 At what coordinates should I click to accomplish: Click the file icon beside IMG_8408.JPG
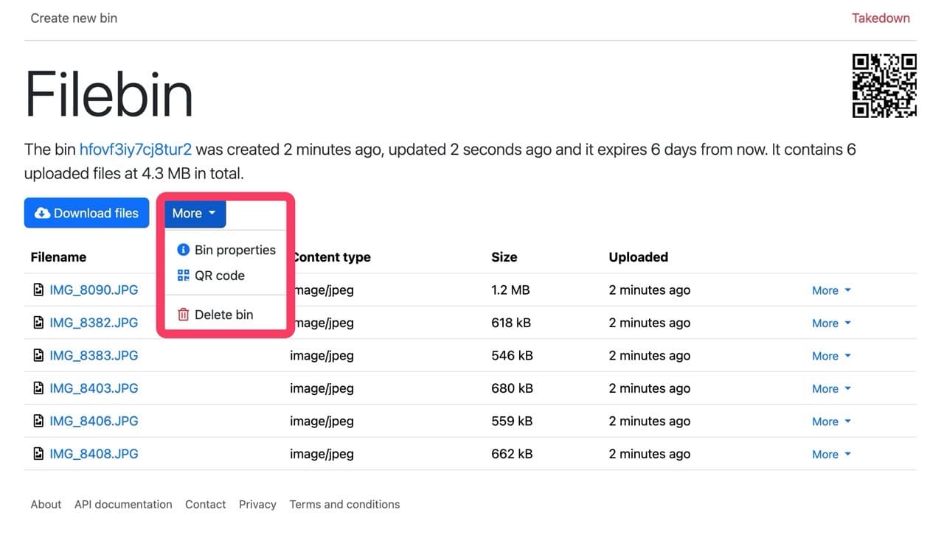click(x=38, y=454)
